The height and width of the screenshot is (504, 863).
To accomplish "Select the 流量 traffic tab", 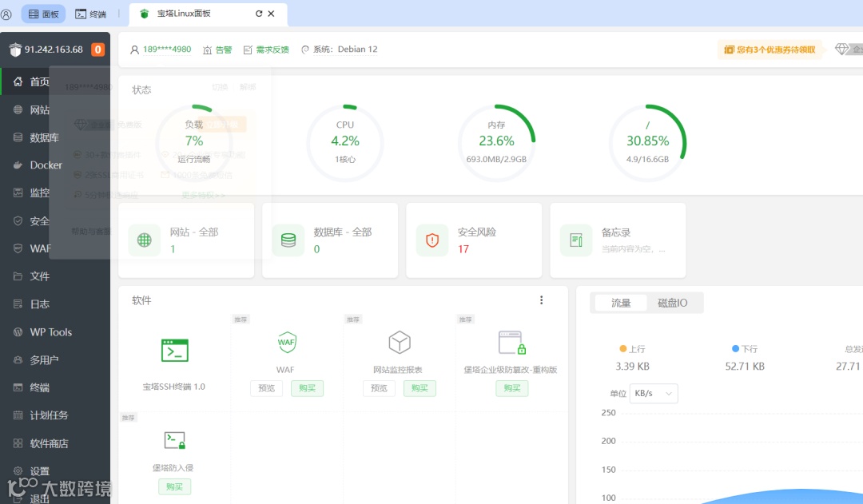I will point(620,303).
